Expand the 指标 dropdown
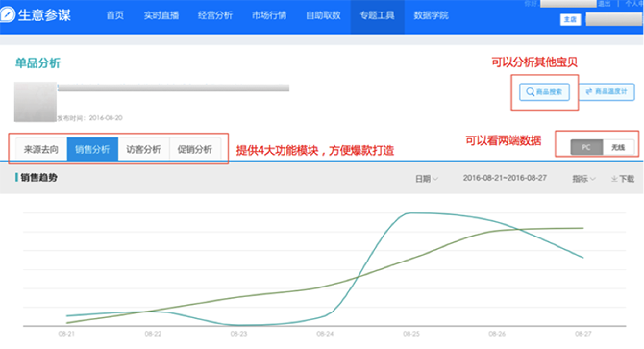 [583, 179]
